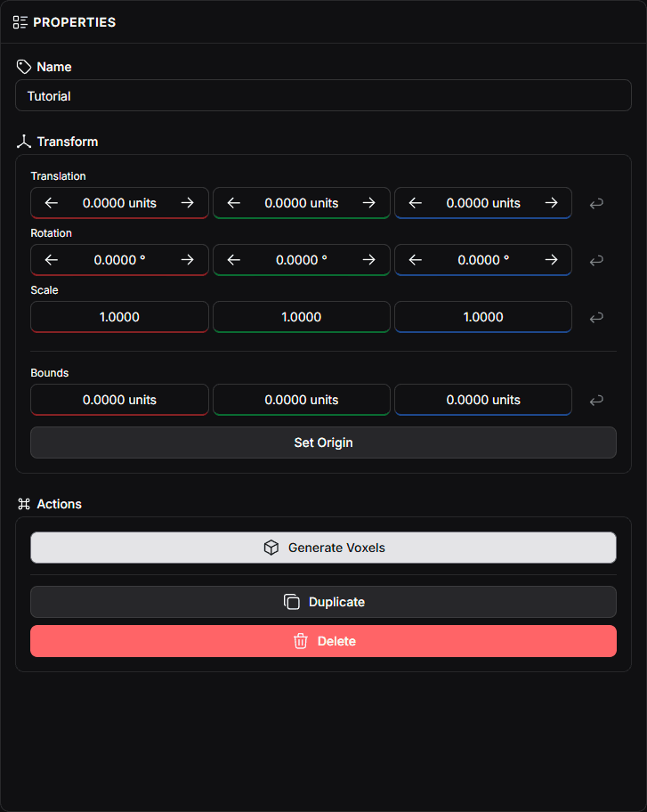Click the reset arrow next to the Scale row
The width and height of the screenshot is (647, 812).
(x=596, y=317)
